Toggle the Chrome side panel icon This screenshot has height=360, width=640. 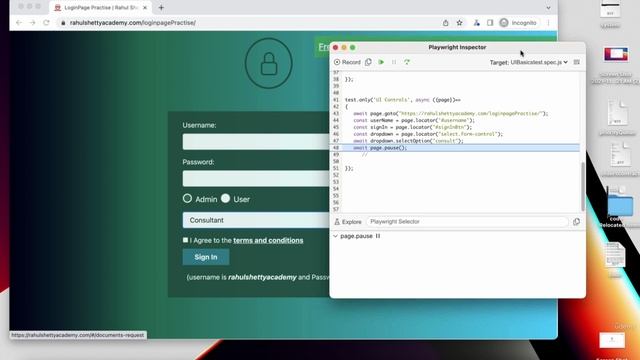[490, 23]
